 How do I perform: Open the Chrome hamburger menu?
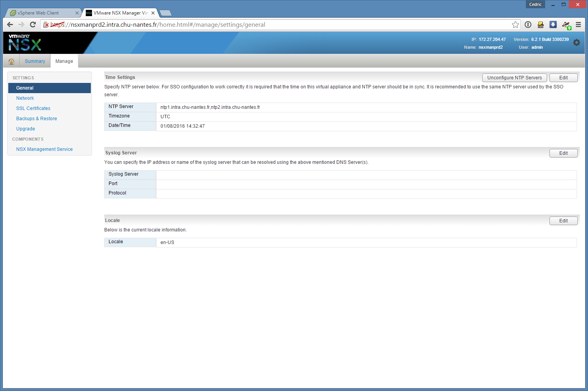point(578,25)
